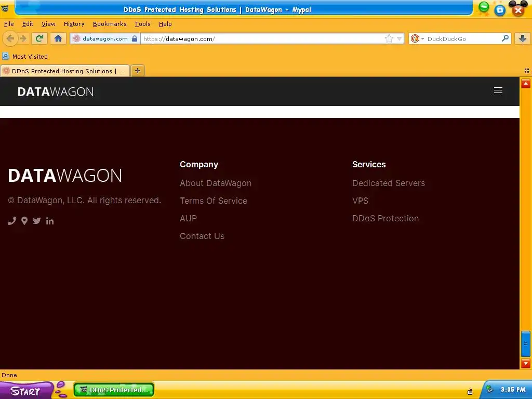Click the Company footer heading
This screenshot has height=399, width=532.
tap(199, 164)
